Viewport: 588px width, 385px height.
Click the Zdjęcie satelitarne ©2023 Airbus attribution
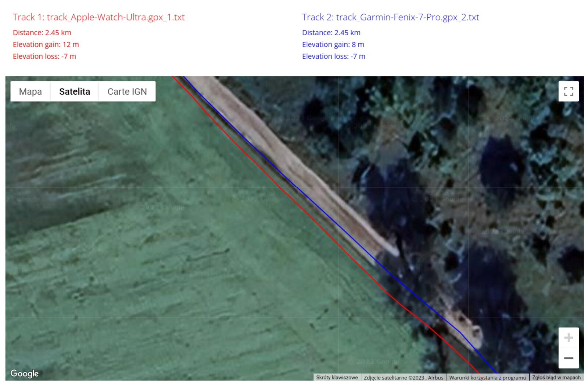[x=403, y=377]
